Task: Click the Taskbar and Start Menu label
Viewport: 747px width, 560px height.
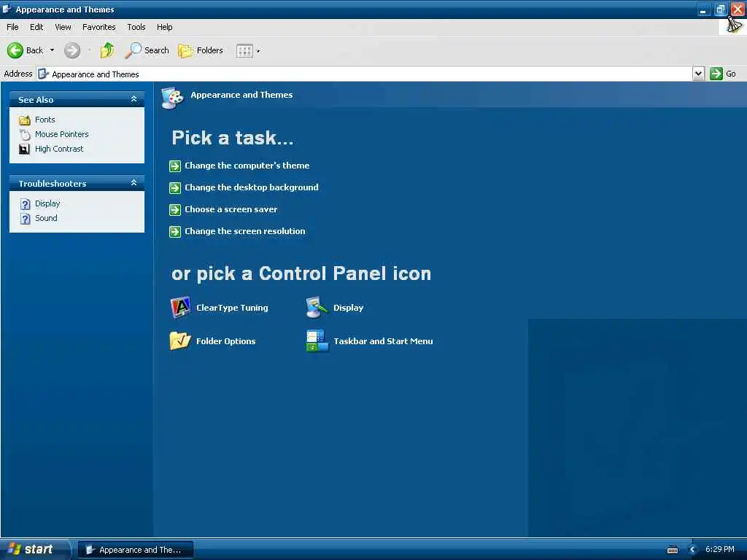Action: (383, 341)
